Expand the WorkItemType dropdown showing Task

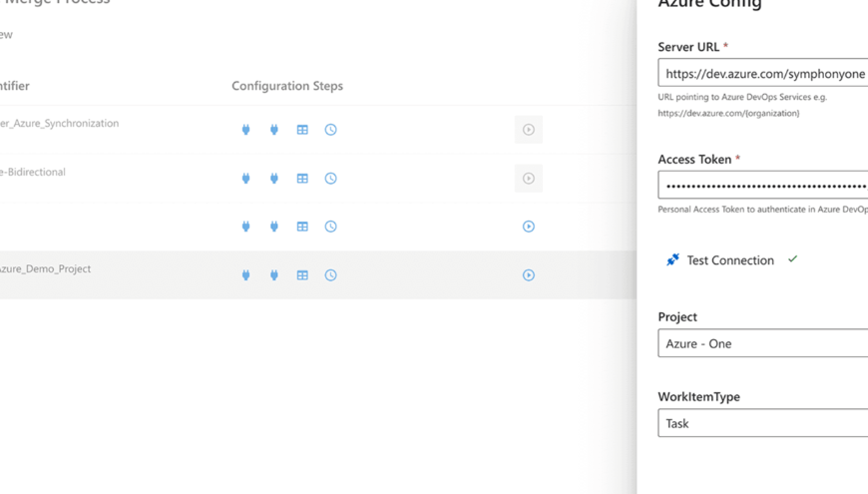tap(763, 423)
